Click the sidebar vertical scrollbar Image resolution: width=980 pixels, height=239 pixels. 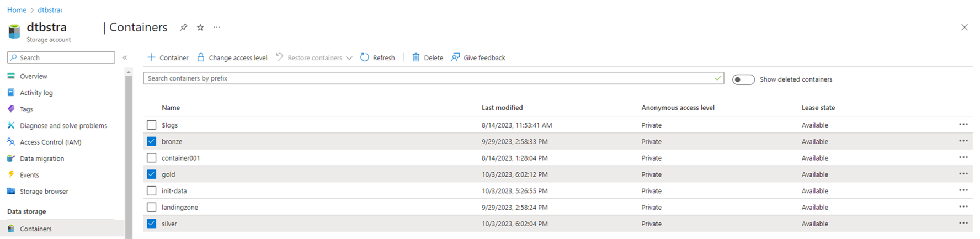[129, 155]
